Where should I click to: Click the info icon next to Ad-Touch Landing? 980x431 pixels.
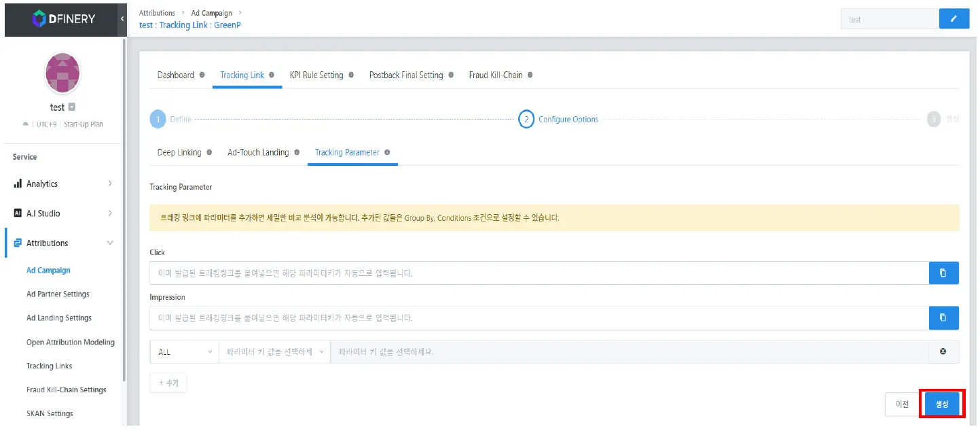297,152
